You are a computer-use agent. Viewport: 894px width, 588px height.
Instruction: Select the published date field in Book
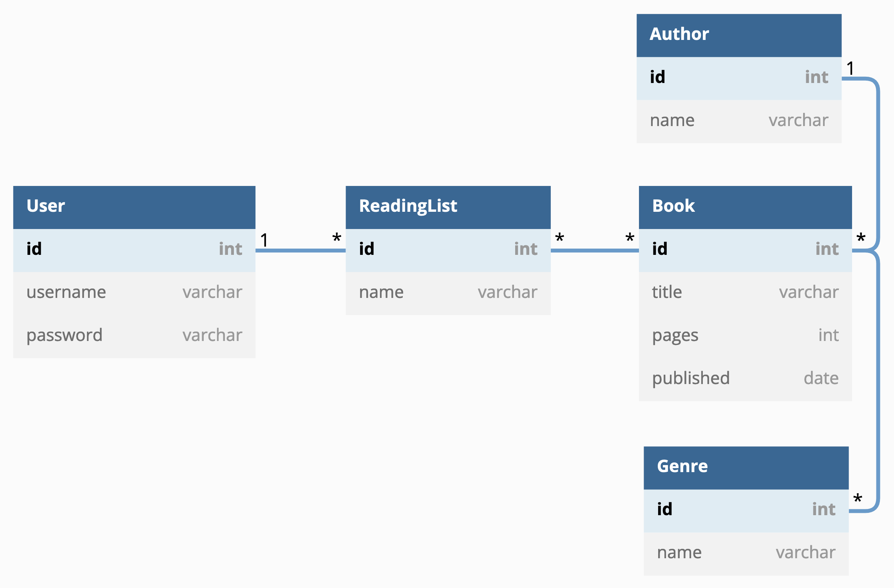tap(745, 379)
